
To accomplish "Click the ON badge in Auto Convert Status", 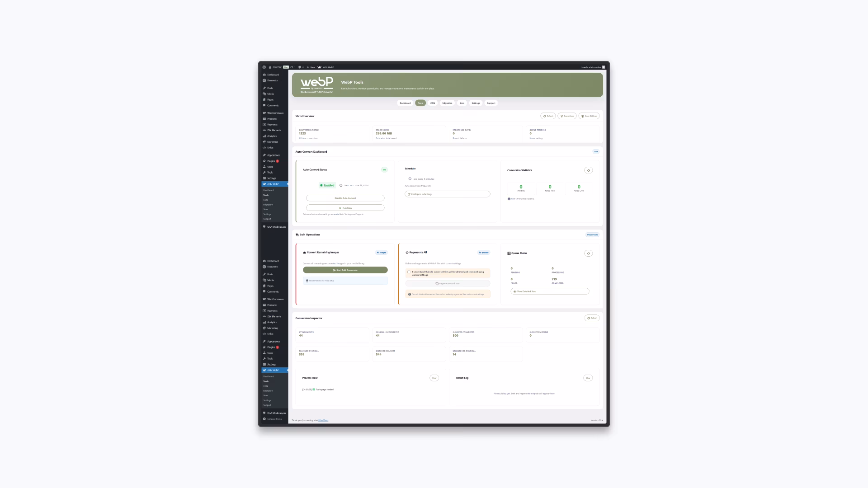I will click(384, 170).
